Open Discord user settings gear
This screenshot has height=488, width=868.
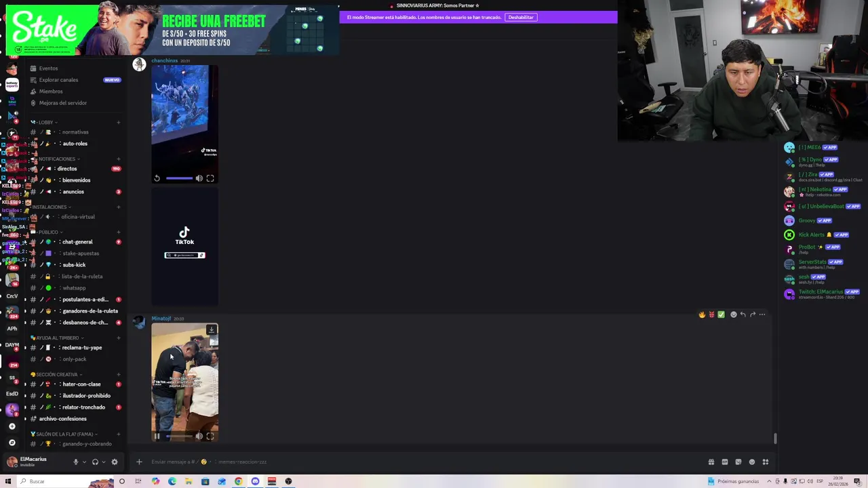point(115,462)
